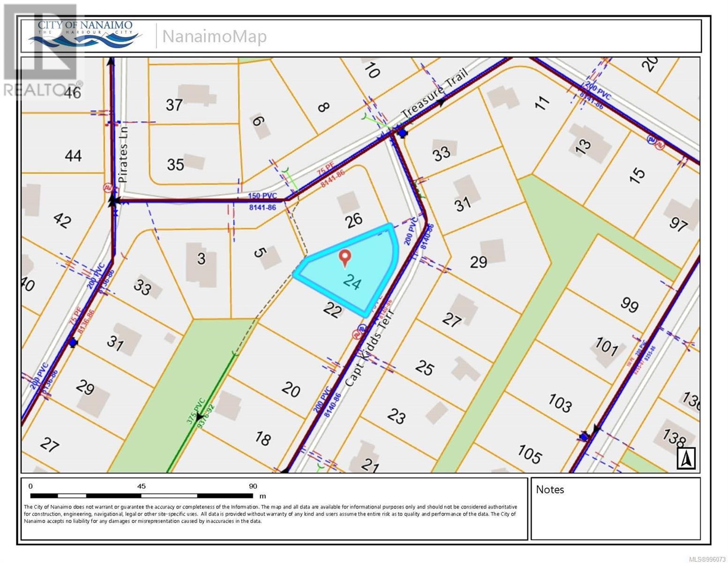Click the Capt Kidds Terr street label
Viewport: 728px width, 563px height.
[x=369, y=348]
